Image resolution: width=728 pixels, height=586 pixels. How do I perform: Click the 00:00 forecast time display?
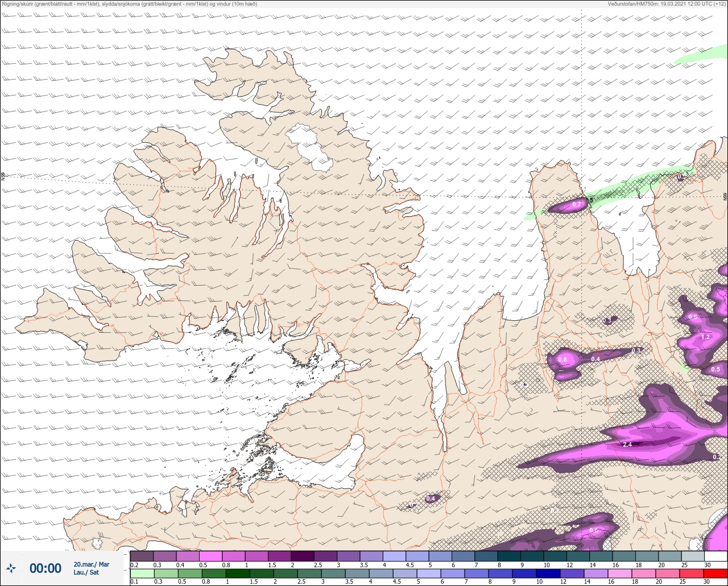45,568
